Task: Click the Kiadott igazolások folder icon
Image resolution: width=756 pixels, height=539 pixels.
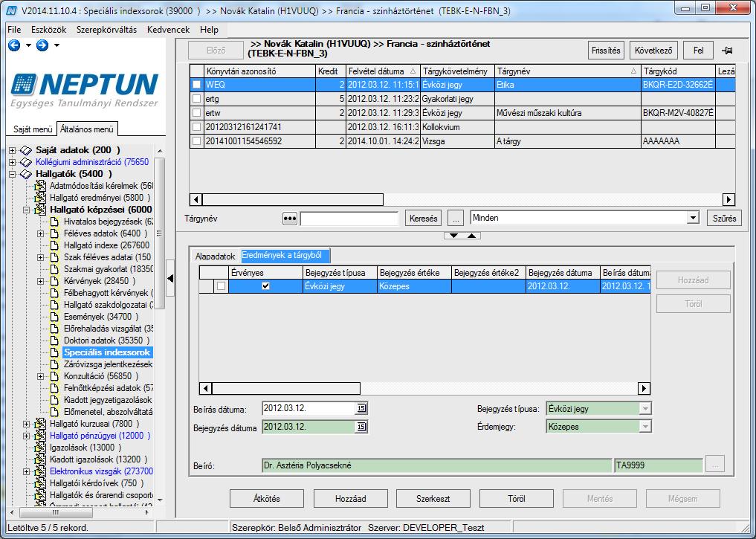Action: (40, 459)
